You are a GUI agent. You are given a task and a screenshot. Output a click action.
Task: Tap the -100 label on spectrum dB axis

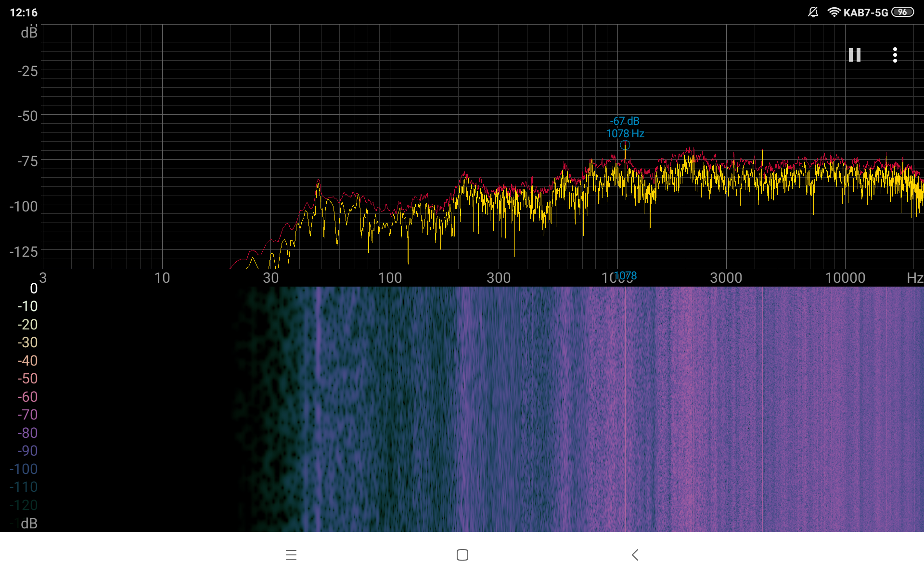24,207
